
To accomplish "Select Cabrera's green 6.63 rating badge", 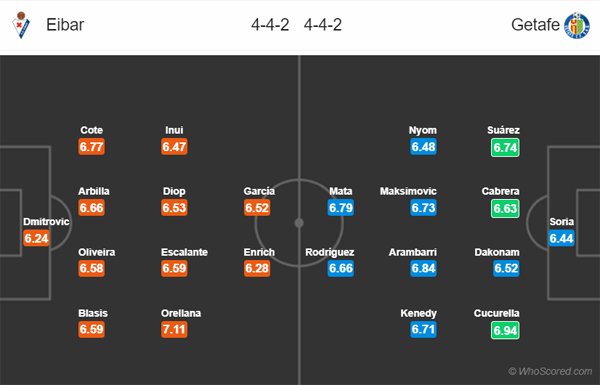I will (505, 208).
